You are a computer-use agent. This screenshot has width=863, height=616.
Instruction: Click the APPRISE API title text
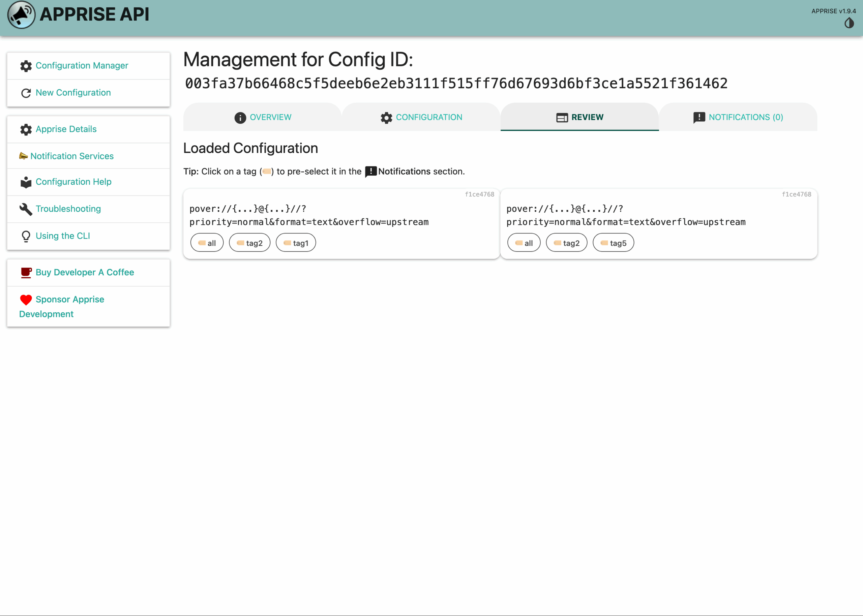94,14
